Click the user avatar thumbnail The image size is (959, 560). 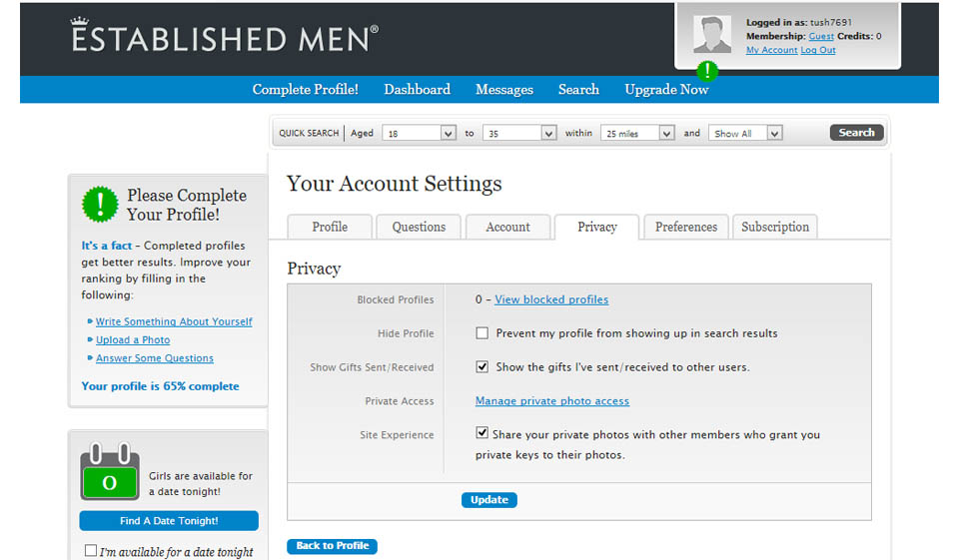[x=712, y=35]
